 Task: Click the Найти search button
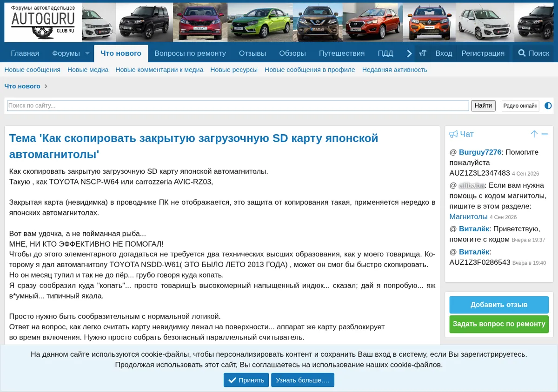click(483, 106)
